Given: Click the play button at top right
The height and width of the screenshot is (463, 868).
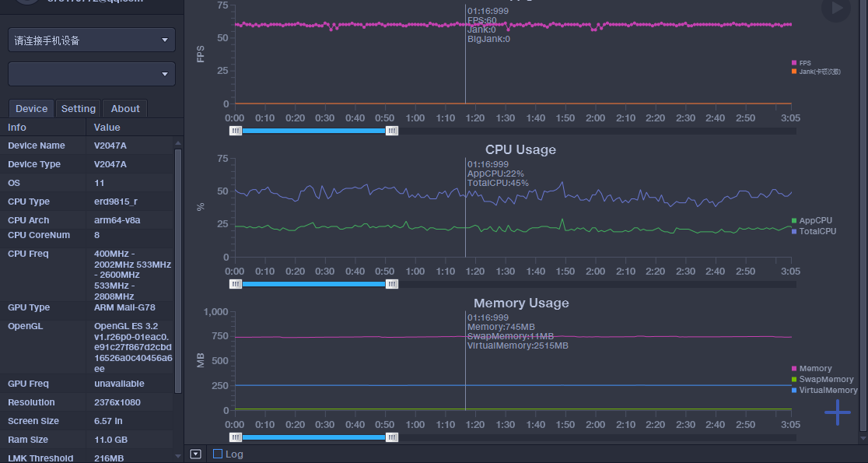Looking at the screenshot, I should (x=836, y=9).
